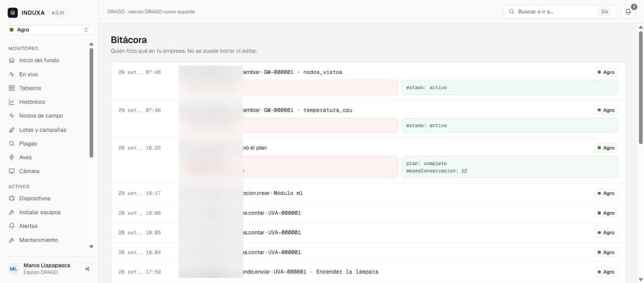Image resolution: width=644 pixels, height=283 pixels.
Task: Click "estado: activo" in the nodos_vistos entry
Action: (x=426, y=88)
